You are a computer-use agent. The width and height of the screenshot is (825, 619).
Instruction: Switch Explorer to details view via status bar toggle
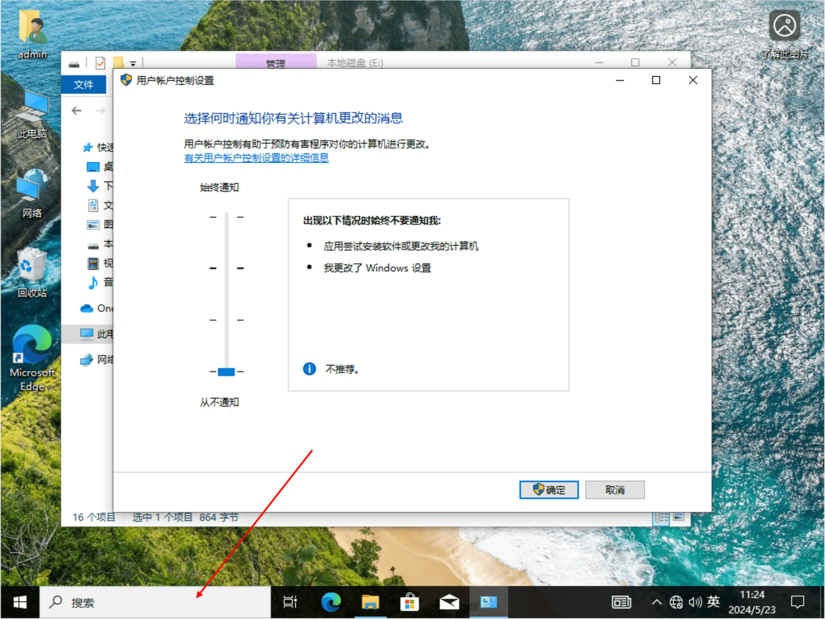661,516
